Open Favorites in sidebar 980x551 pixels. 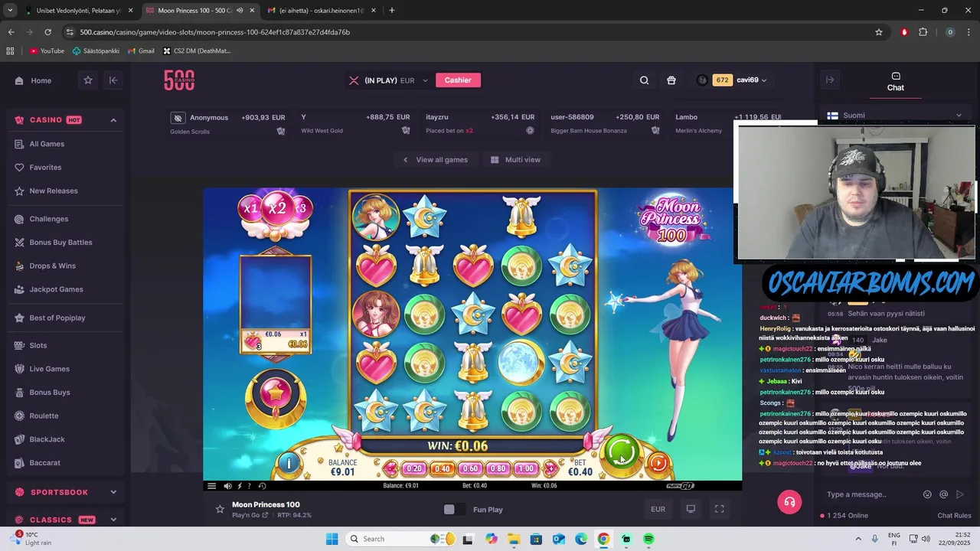[x=45, y=168]
